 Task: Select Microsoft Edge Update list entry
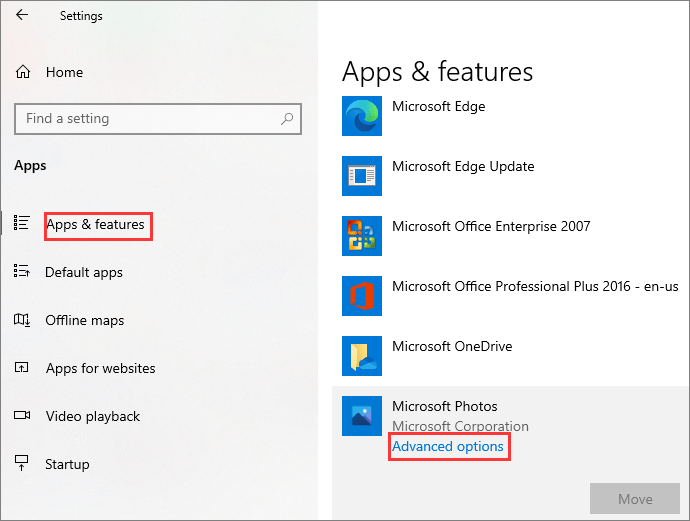click(463, 166)
